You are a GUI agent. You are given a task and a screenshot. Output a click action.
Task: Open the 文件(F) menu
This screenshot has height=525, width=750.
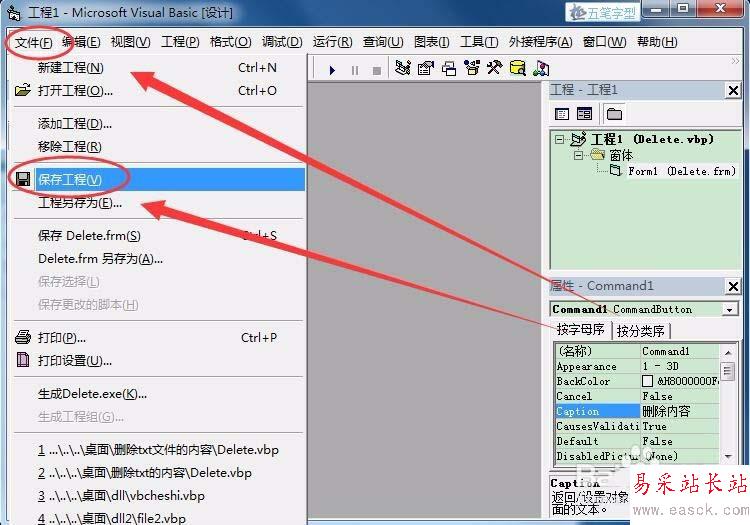(33, 43)
